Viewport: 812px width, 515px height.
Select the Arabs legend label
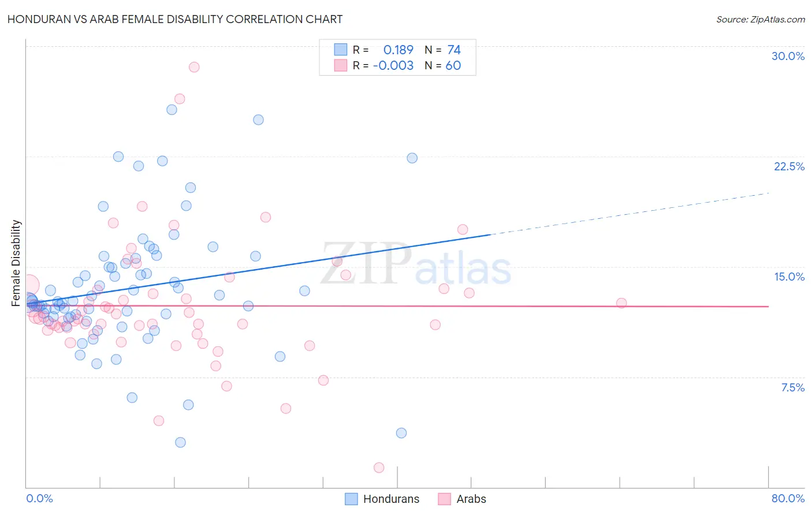471,499
